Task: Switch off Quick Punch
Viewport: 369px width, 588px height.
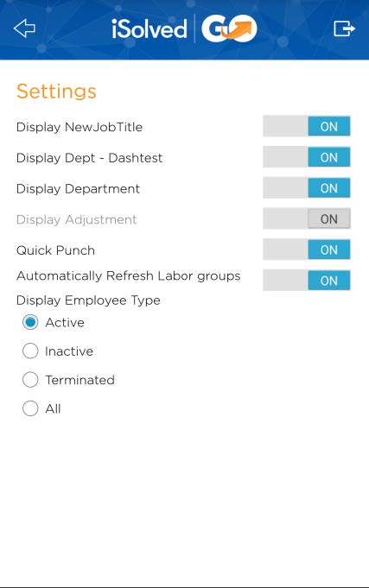Action: click(306, 250)
